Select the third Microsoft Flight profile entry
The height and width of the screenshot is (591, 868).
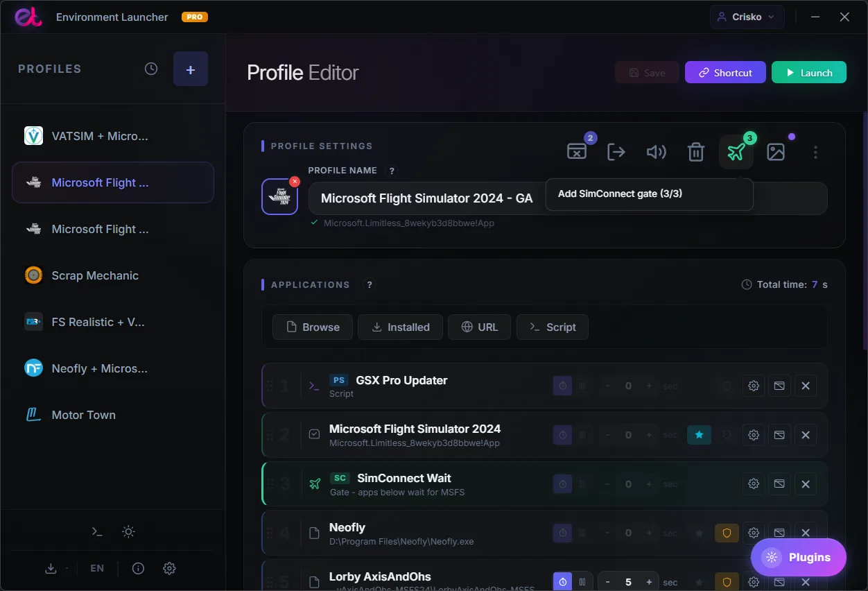point(113,229)
